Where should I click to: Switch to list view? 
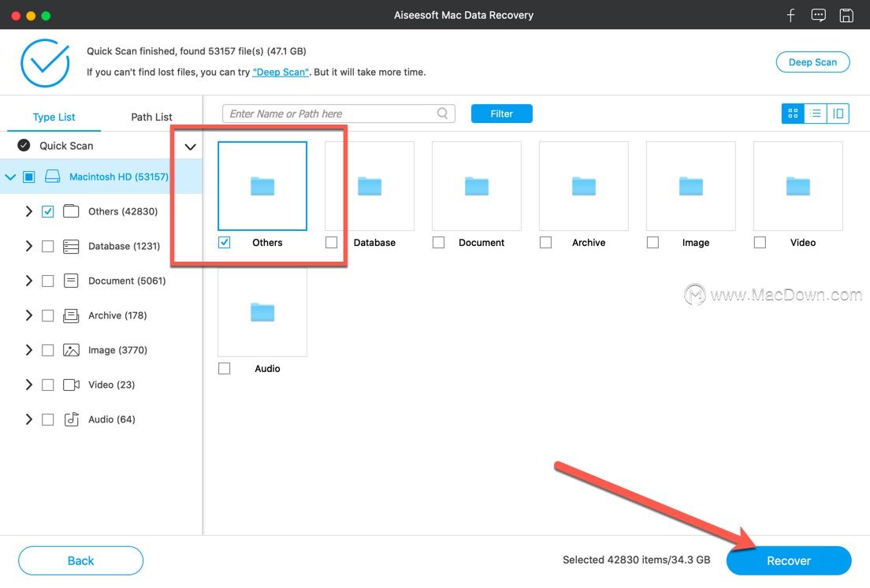(816, 114)
